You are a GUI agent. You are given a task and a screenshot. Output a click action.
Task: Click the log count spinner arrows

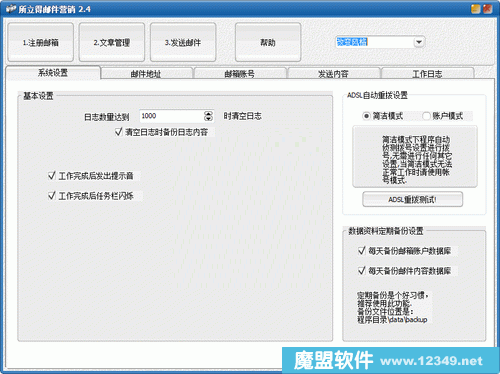208,116
